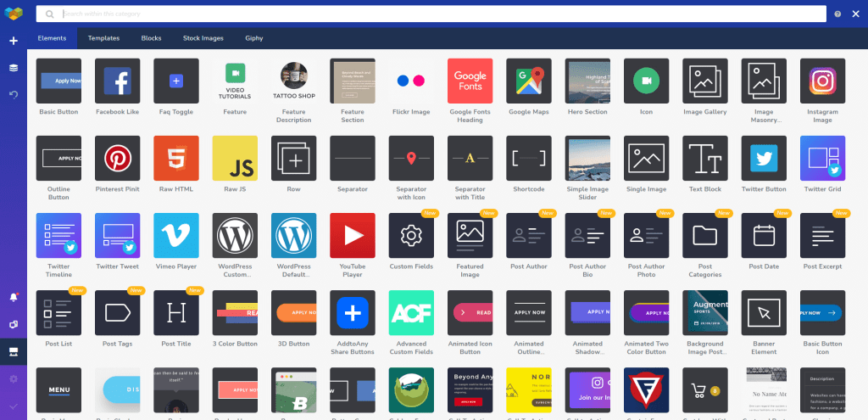The height and width of the screenshot is (420, 868).
Task: Click the "Twitter Timeline" label
Action: pos(58,271)
